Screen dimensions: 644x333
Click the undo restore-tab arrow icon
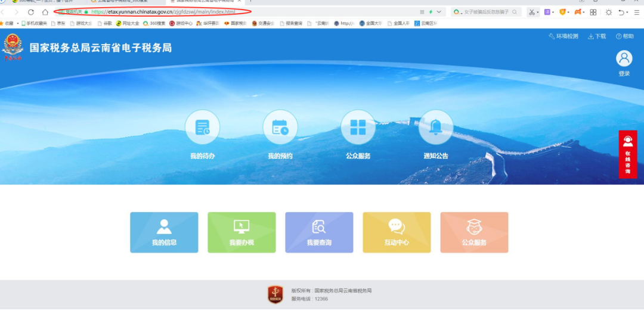coord(621,13)
